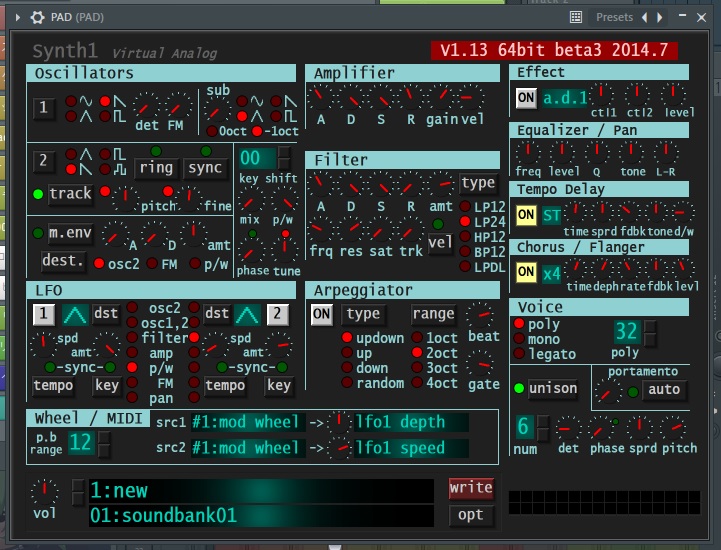Toggle oscillator 2 key track button

(x=70, y=194)
